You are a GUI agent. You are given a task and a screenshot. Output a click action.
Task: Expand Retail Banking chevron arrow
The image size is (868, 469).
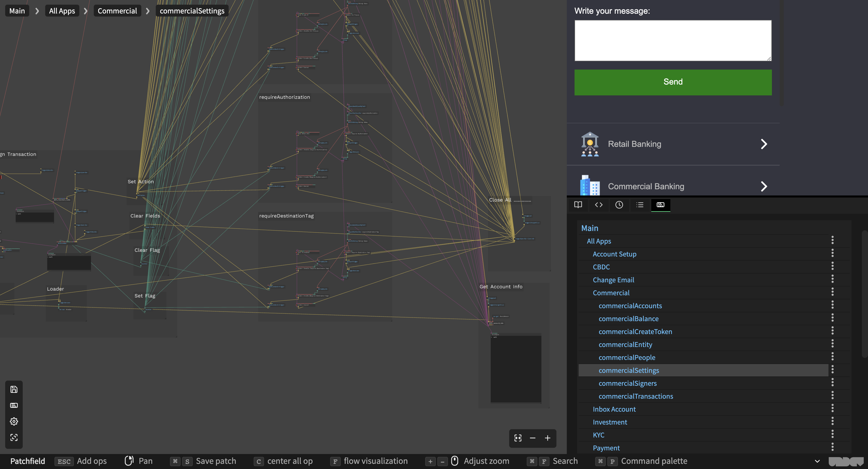pos(764,144)
